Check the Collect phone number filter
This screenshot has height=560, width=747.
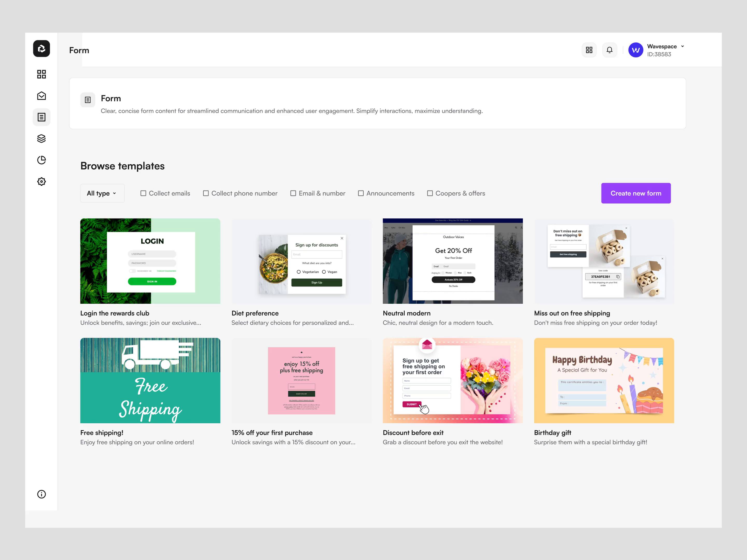[206, 193]
